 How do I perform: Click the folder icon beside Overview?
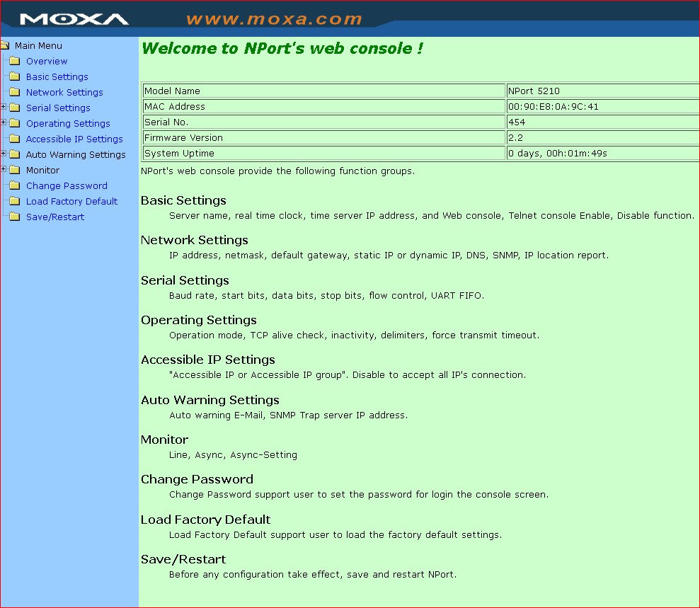[15, 61]
